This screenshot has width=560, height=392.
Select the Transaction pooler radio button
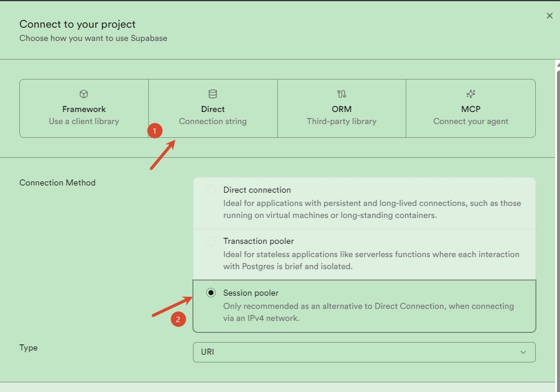[211, 241]
